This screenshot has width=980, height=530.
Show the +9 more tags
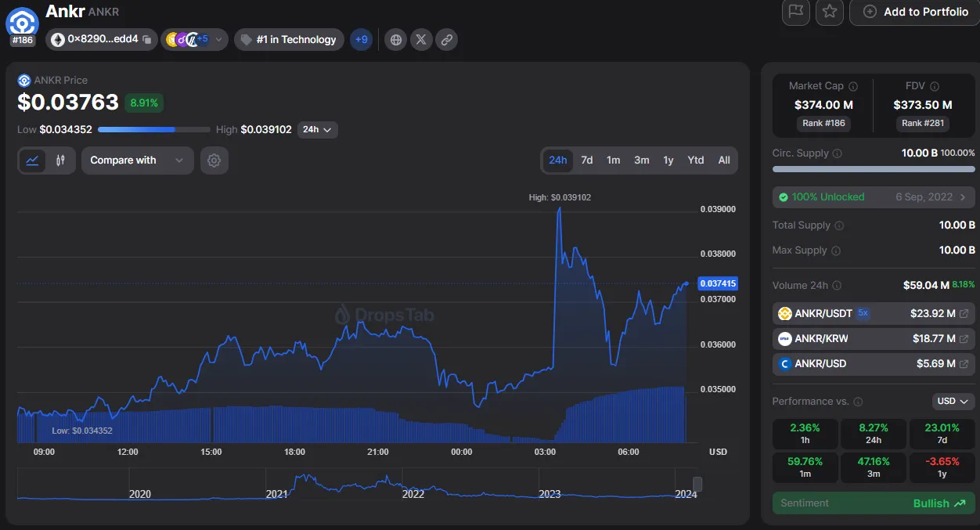coord(361,39)
